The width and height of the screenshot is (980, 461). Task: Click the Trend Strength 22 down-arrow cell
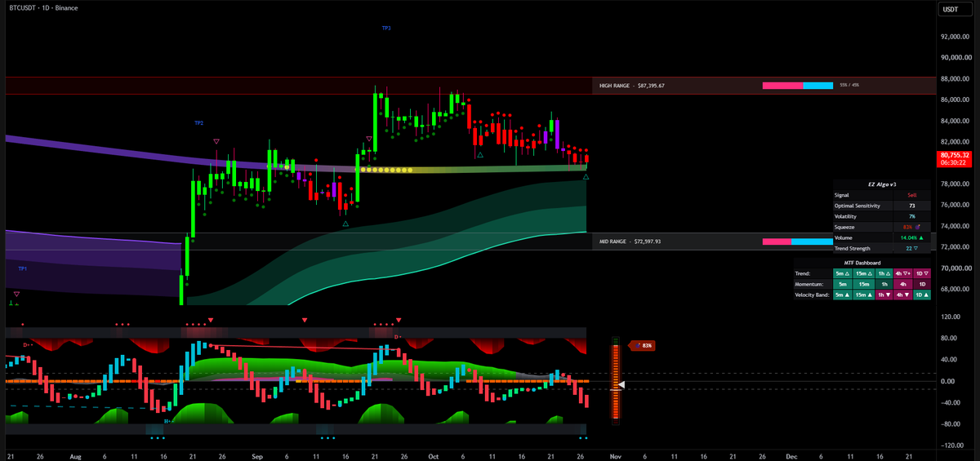(912, 248)
